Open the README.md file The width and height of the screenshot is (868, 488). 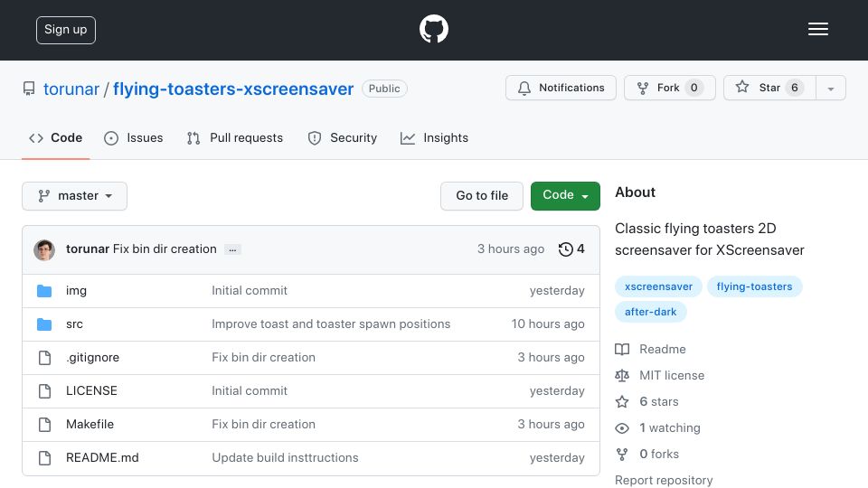(x=102, y=457)
